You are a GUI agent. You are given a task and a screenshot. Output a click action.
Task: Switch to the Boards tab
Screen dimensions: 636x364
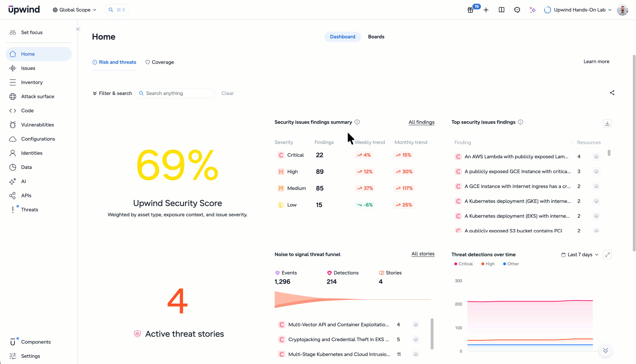(x=376, y=37)
